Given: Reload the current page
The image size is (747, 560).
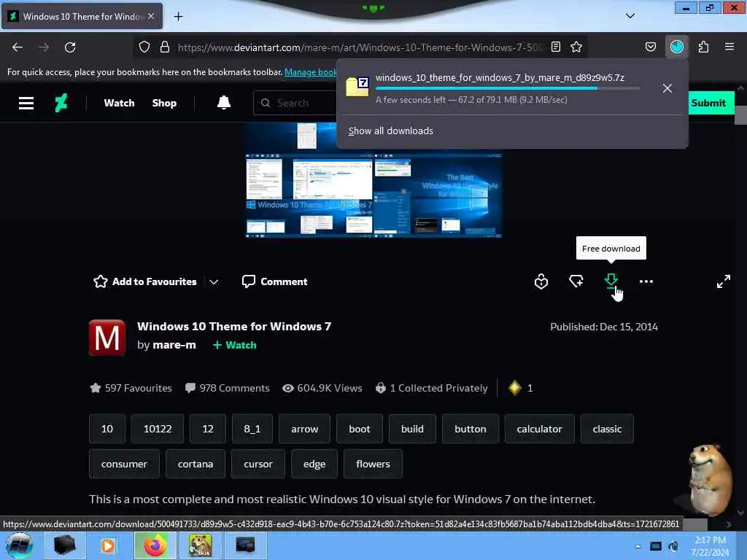Looking at the screenshot, I should coord(70,47).
